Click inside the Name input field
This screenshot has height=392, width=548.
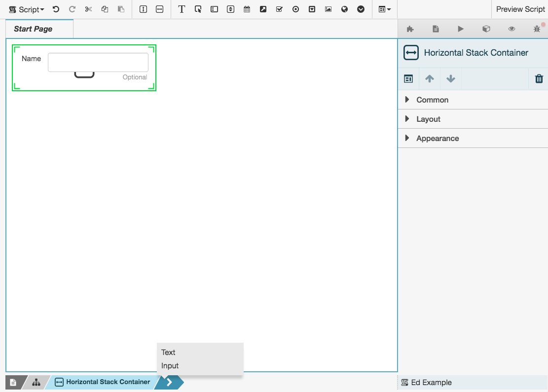[x=98, y=62]
